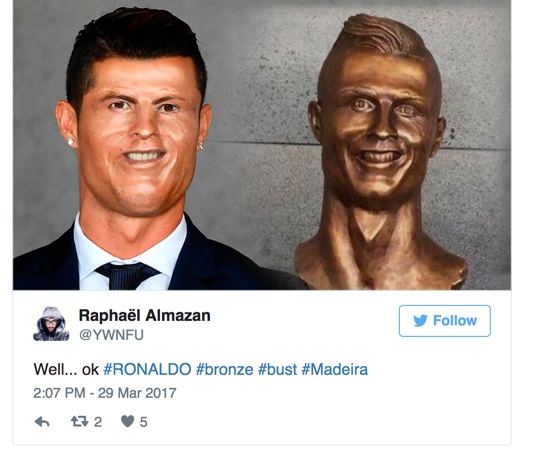
Task: Click the like count 5
Action: pos(144,422)
